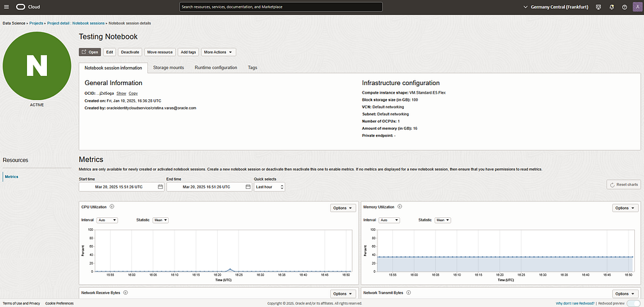Click the Private endpoint row
The height and width of the screenshot is (307, 644).
coord(379,135)
